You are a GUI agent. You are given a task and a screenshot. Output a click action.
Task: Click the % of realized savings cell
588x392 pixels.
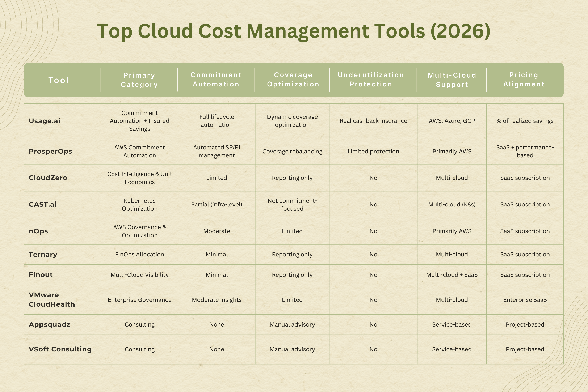pyautogui.click(x=525, y=121)
